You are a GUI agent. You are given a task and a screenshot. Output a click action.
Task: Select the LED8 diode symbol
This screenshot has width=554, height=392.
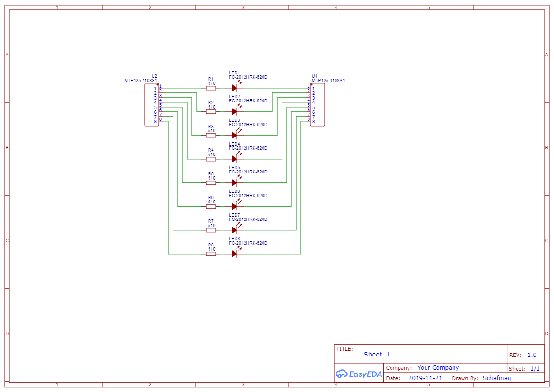pyautogui.click(x=235, y=254)
